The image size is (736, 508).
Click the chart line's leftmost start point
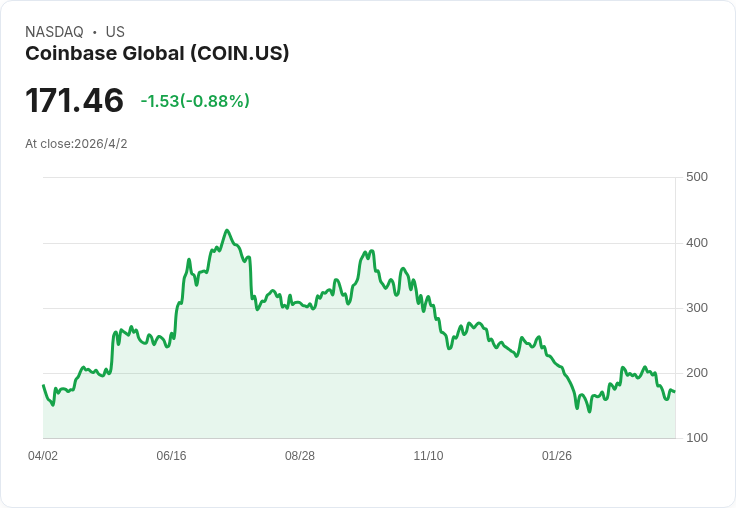click(x=43, y=385)
